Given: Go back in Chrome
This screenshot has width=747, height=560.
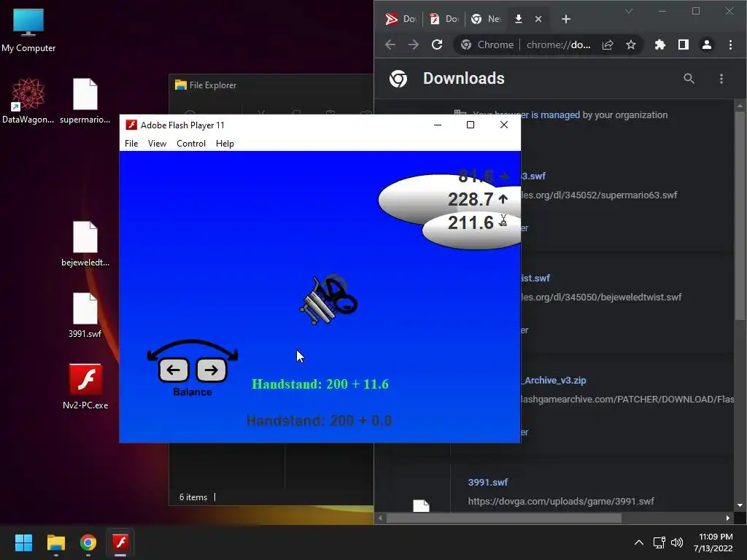Looking at the screenshot, I should (390, 44).
